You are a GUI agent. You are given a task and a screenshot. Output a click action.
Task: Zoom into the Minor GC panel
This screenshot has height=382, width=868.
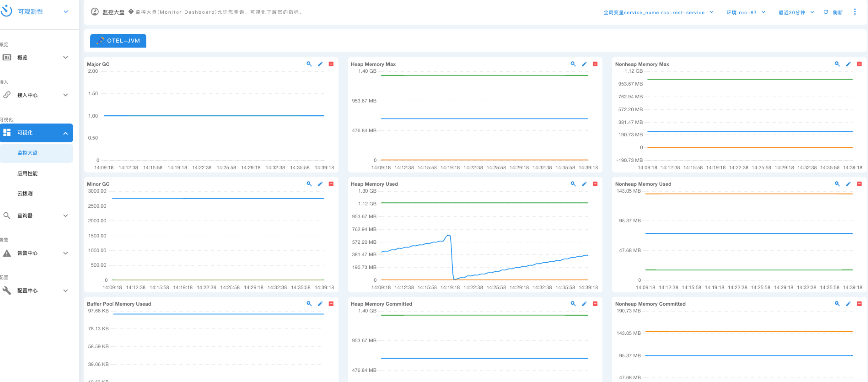(x=309, y=184)
